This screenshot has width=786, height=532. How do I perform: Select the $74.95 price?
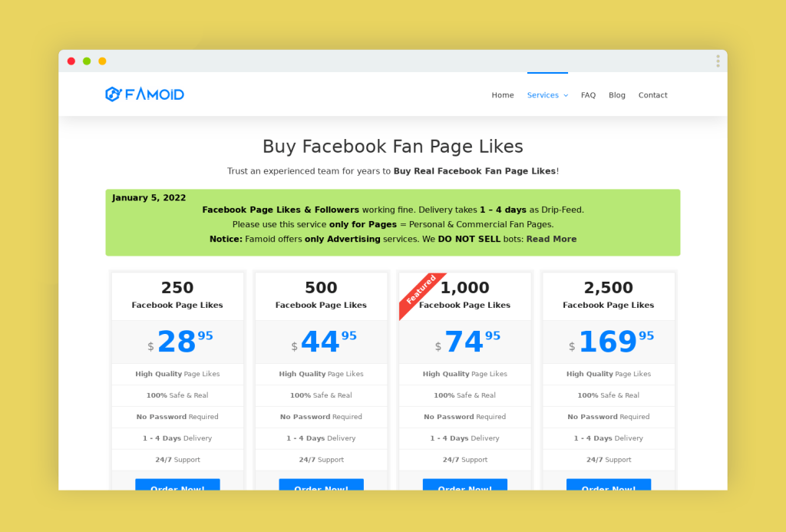pyautogui.click(x=467, y=342)
